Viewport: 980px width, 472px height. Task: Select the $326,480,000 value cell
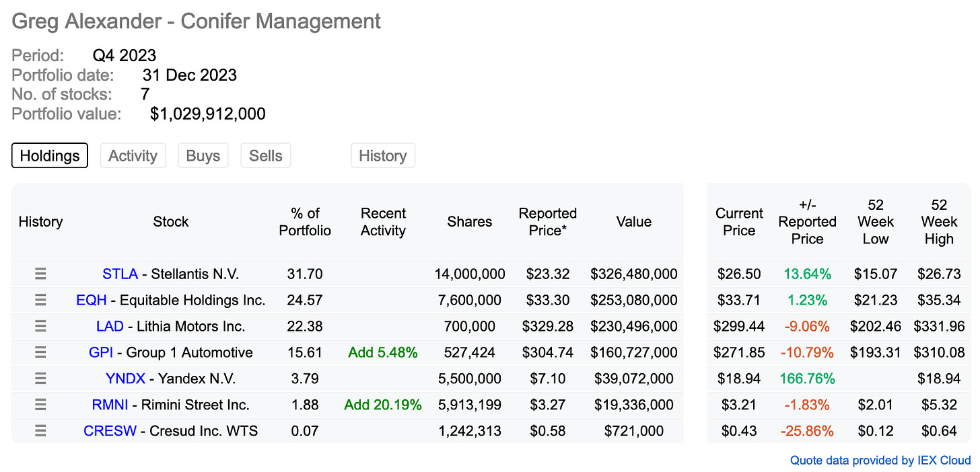point(634,274)
